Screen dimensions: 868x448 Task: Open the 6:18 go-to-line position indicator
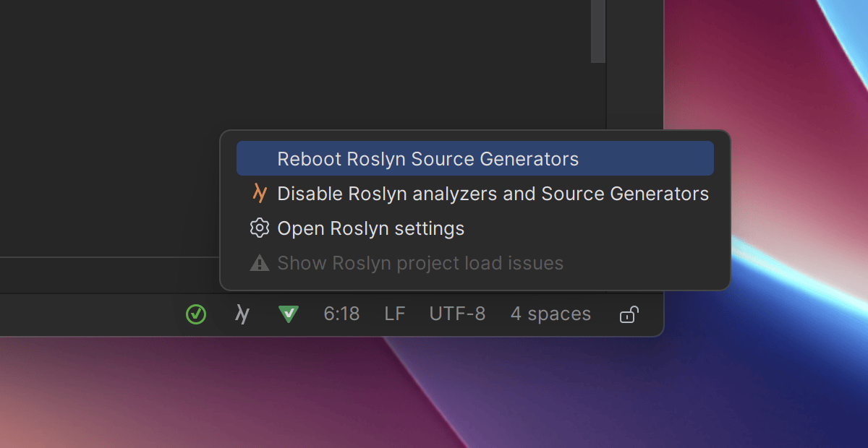click(x=341, y=314)
